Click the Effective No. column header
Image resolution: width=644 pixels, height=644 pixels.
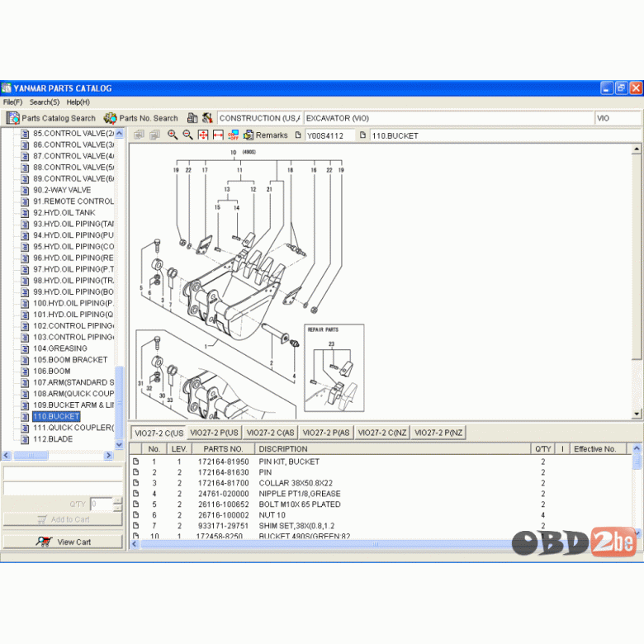(x=599, y=449)
